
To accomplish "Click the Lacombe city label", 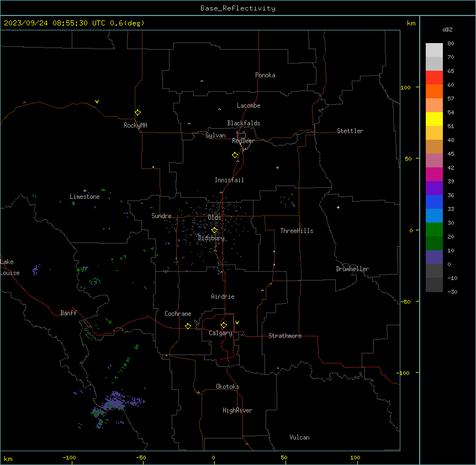I will [248, 105].
